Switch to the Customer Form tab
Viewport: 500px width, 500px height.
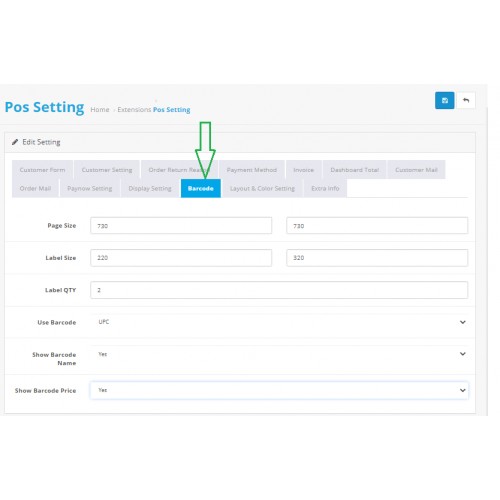(42, 170)
